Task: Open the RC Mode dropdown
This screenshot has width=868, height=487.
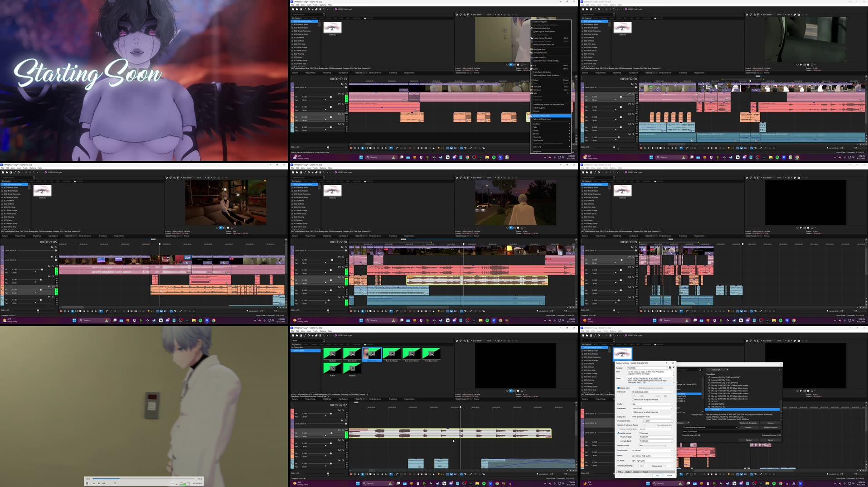Action: click(x=652, y=461)
